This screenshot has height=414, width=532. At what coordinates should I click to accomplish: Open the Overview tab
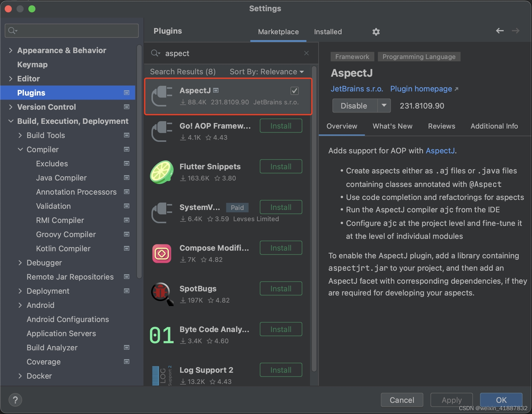tap(342, 126)
